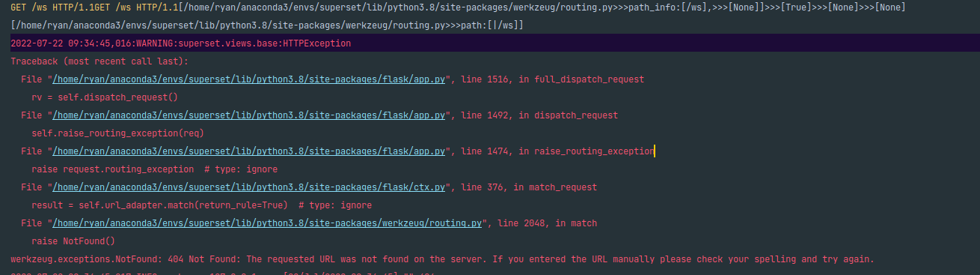Click 'self.raise_routing_exception(req)' code line
The width and height of the screenshot is (980, 275).
pos(117,133)
